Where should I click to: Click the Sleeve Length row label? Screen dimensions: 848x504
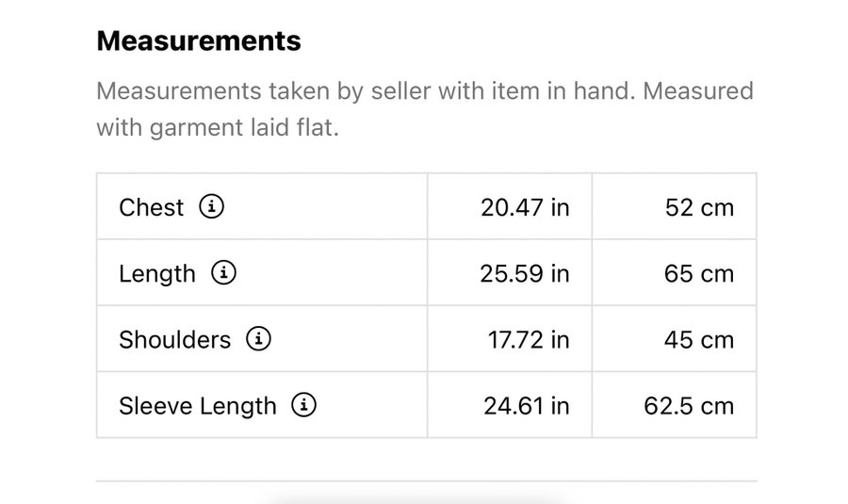point(198,406)
